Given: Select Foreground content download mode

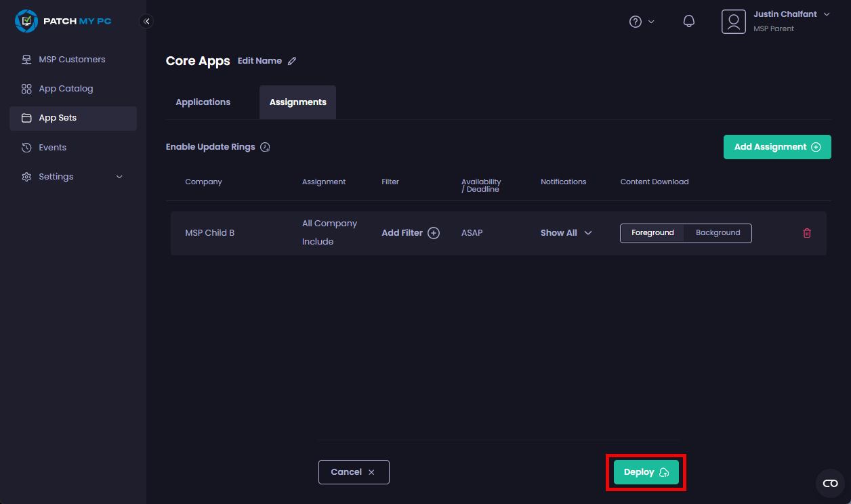Looking at the screenshot, I should (x=651, y=232).
